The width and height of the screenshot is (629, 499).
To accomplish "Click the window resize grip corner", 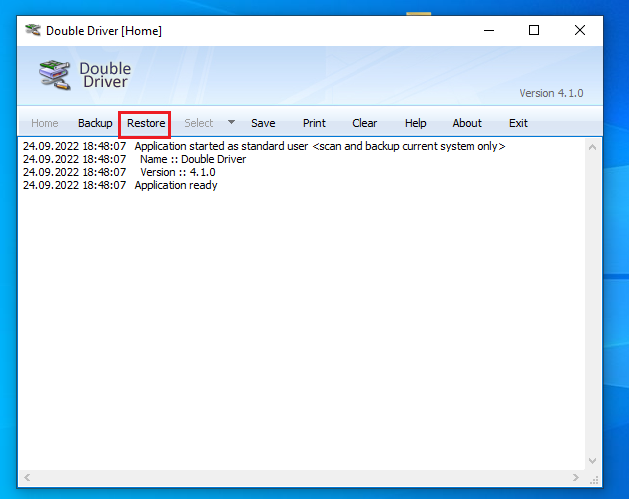I will click(x=594, y=480).
